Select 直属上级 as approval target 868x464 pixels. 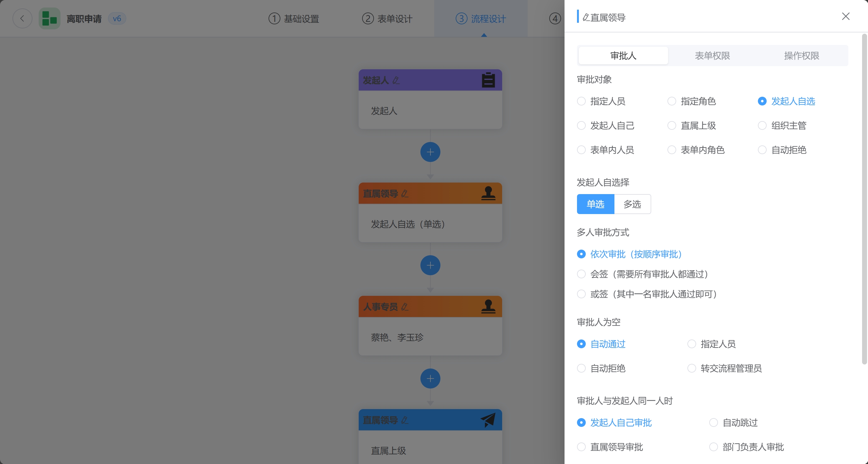click(x=672, y=125)
